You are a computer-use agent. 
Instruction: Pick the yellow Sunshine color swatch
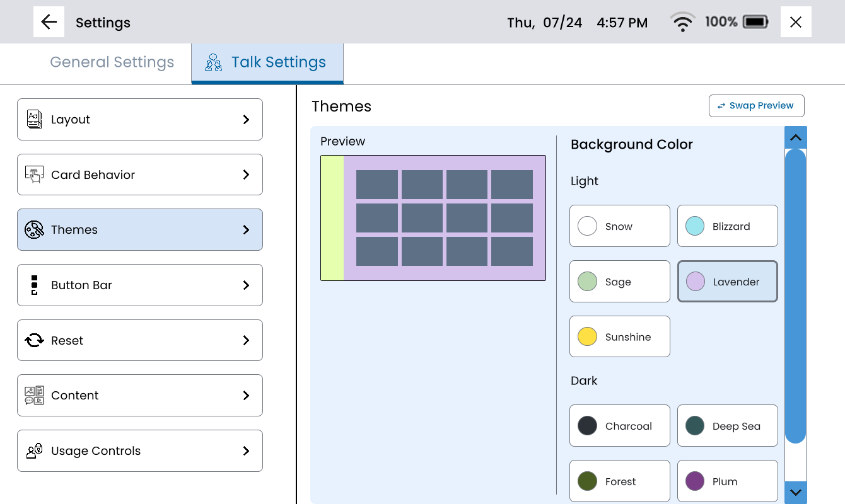point(588,336)
